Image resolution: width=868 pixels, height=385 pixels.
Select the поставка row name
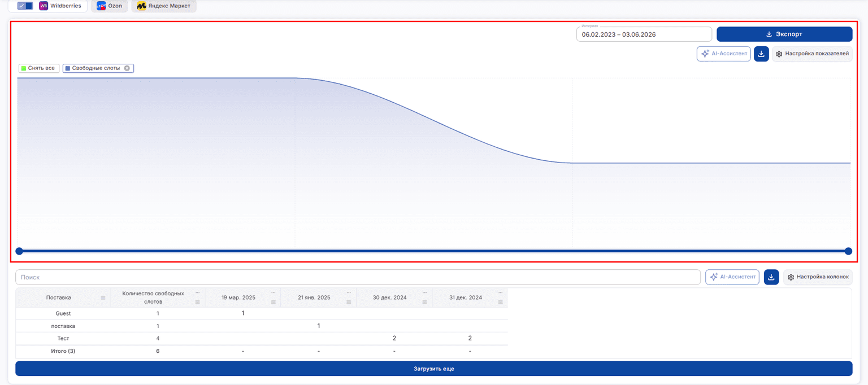pyautogui.click(x=63, y=326)
